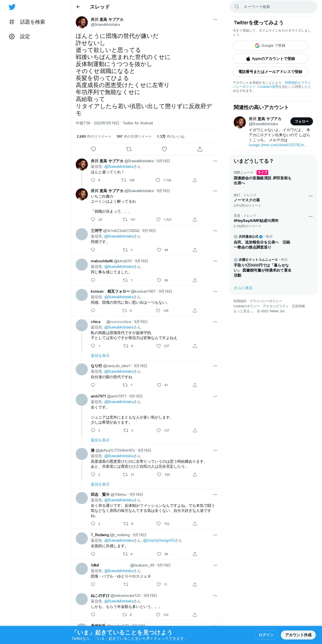
Task: Retweet the main tweet about 団塊の世代
Action: coord(129,149)
